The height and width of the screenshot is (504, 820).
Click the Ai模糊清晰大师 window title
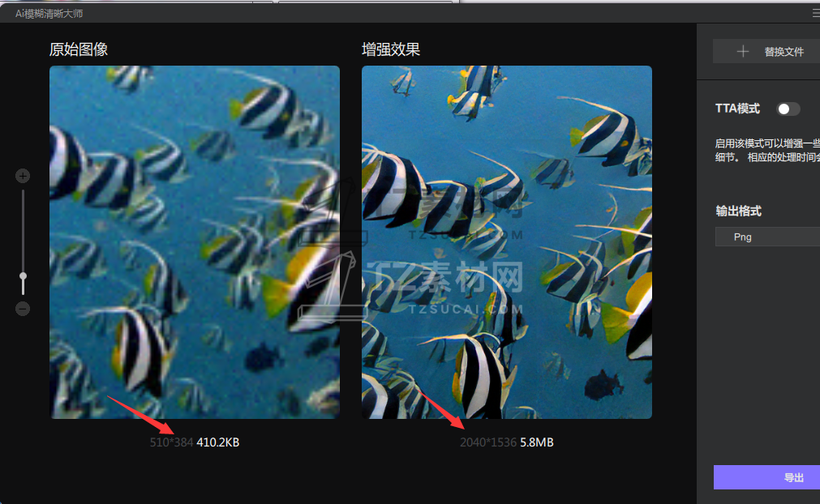[49, 14]
